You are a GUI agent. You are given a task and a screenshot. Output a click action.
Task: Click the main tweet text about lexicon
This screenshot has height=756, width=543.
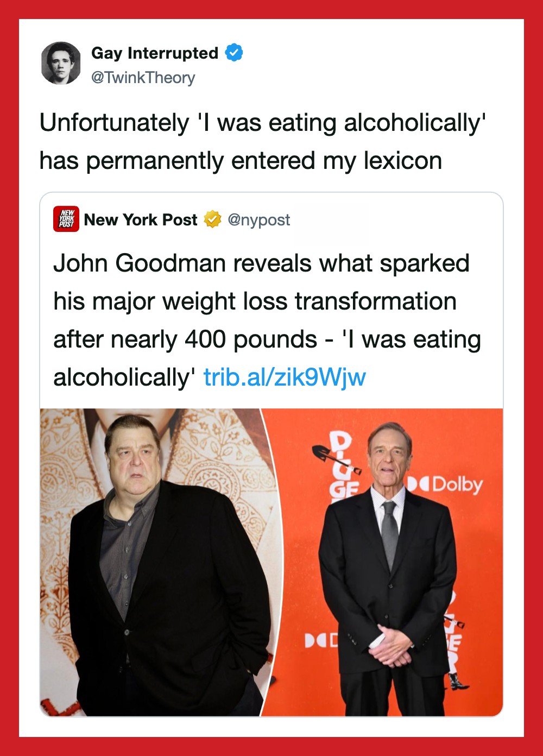click(x=262, y=141)
